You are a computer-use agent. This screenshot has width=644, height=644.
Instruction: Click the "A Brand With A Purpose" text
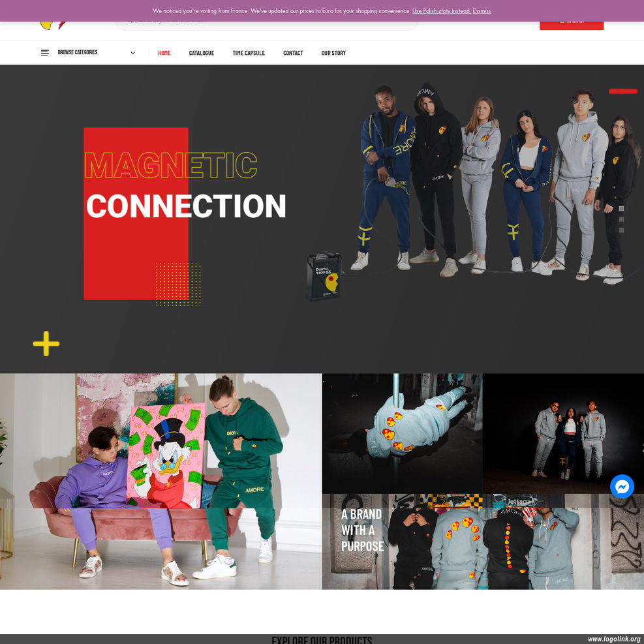362,530
